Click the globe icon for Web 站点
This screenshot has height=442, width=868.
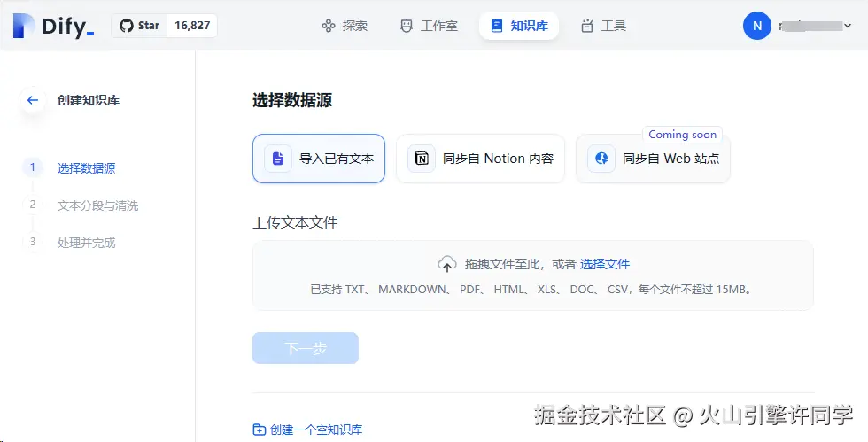pos(601,159)
